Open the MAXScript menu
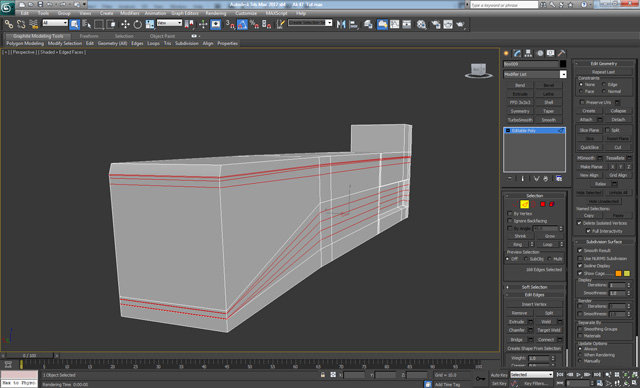Viewport: 640px width, 388px height. pos(276,13)
